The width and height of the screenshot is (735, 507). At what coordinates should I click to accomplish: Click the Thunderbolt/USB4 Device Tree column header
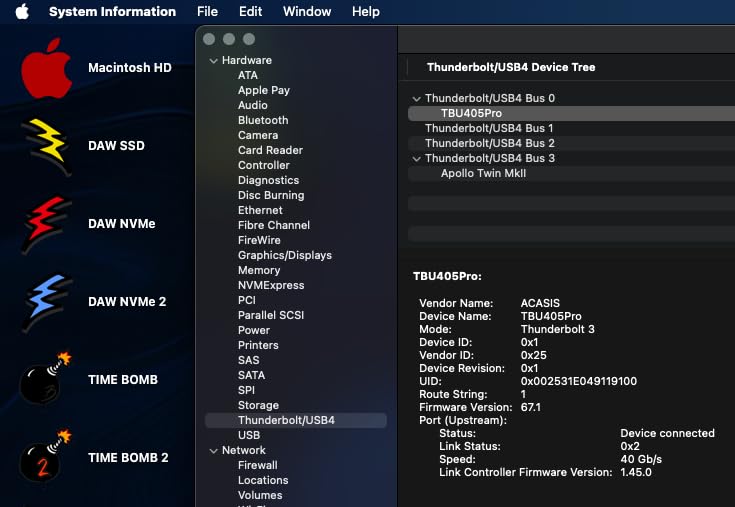(x=511, y=67)
